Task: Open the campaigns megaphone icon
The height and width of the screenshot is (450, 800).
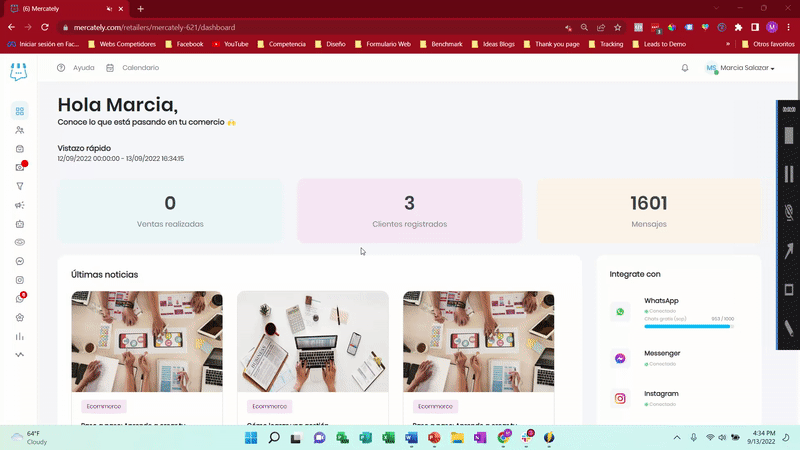Action: pyautogui.click(x=19, y=205)
